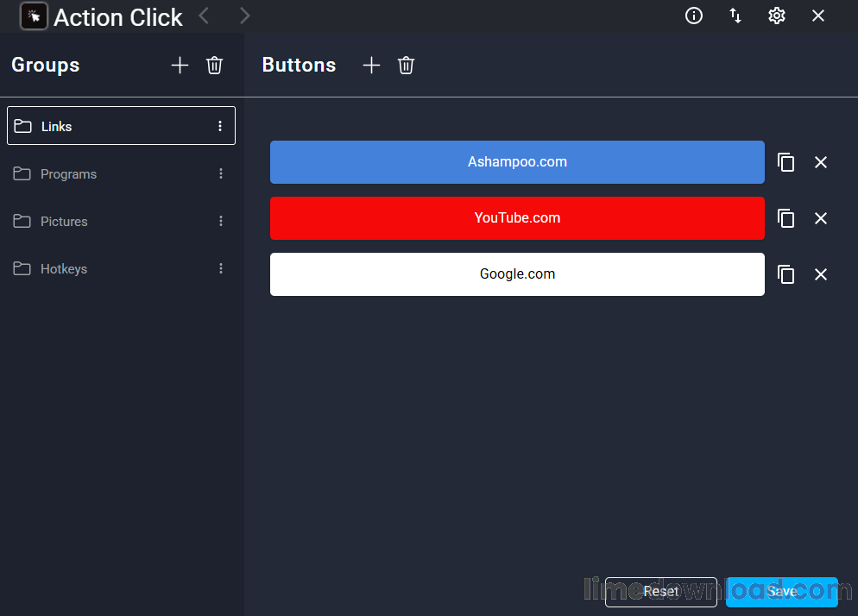Remove the Google.com button entry
The image size is (858, 616).
click(x=820, y=274)
